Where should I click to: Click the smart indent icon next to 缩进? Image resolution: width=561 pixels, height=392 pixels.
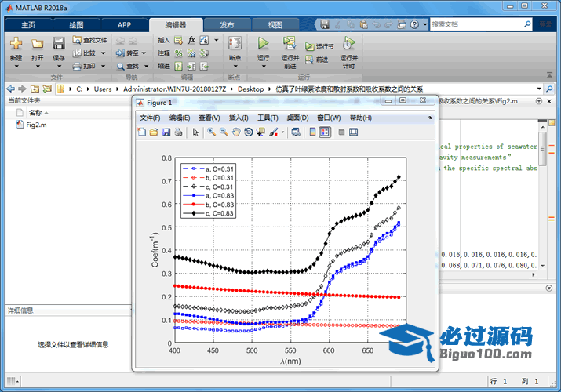click(178, 66)
